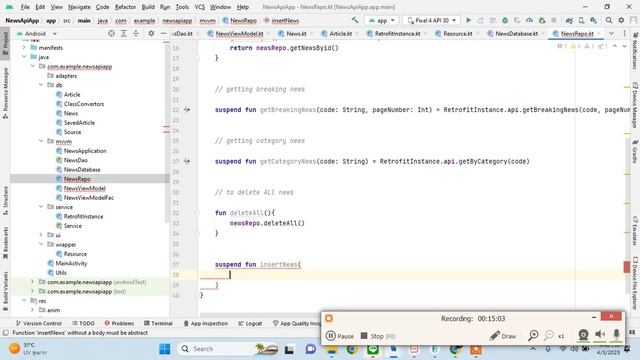The width and height of the screenshot is (640, 360).
Task: Open Project panel options gear
Action: point(151,33)
